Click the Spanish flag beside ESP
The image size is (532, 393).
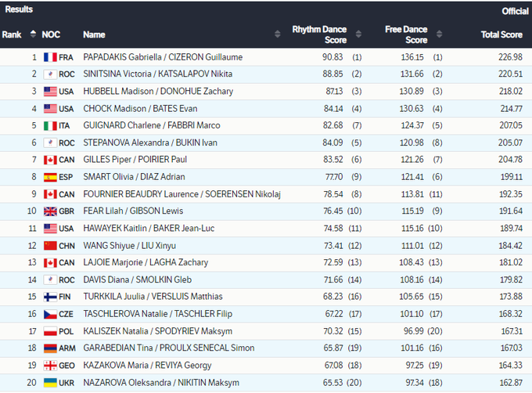click(x=51, y=177)
